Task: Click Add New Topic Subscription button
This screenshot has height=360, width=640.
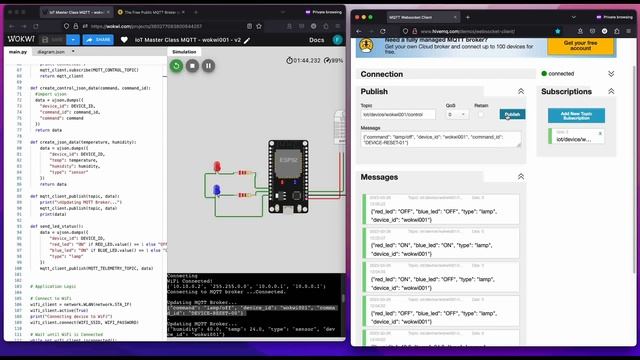Action: [x=576, y=116]
